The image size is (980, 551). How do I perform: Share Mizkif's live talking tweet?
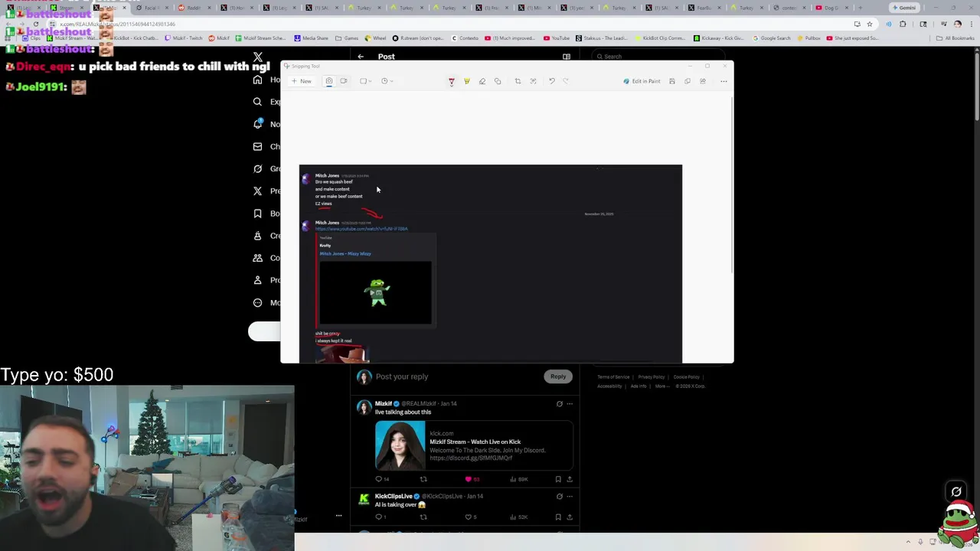570,479
